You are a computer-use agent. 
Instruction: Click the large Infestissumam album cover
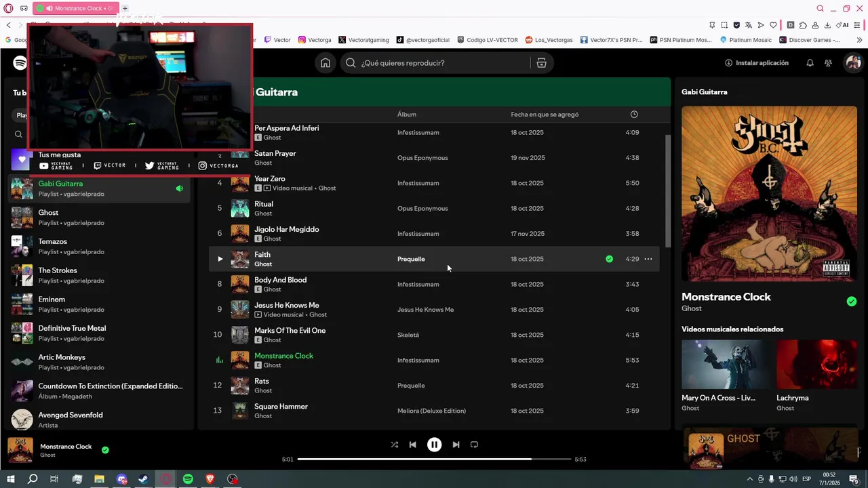click(x=769, y=194)
